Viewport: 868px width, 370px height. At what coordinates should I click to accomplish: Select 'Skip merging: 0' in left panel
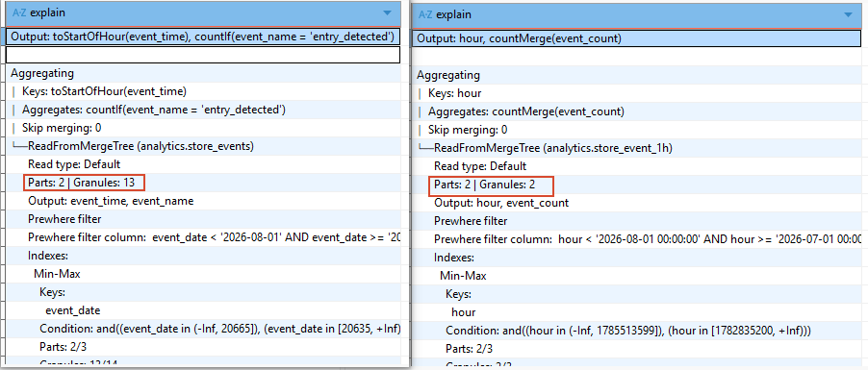pyautogui.click(x=203, y=128)
